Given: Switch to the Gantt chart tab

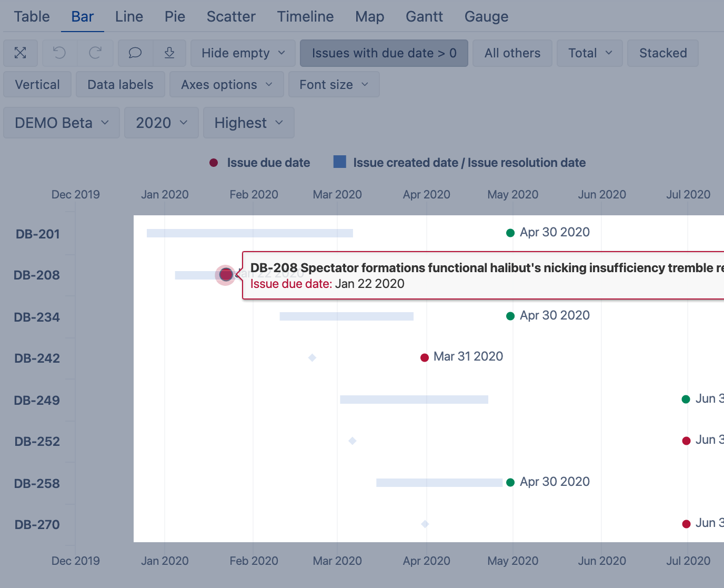Looking at the screenshot, I should pos(424,17).
